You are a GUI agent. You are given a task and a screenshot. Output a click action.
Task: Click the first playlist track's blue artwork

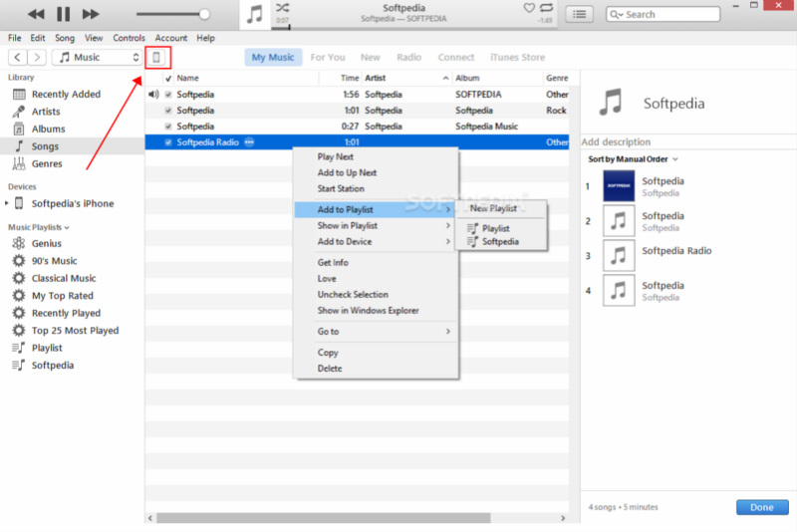click(619, 186)
